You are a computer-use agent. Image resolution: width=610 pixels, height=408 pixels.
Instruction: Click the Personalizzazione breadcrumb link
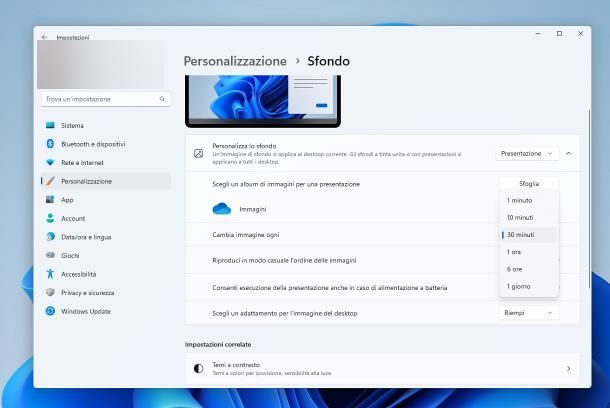(x=235, y=61)
